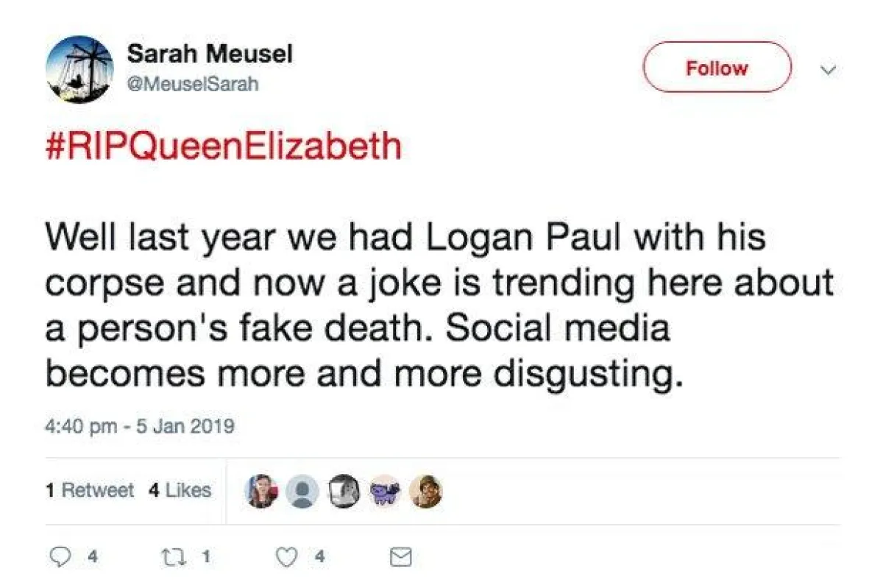Open the #RIPQueenElizabeth hashtag
883x588 pixels.
pyautogui.click(x=224, y=145)
